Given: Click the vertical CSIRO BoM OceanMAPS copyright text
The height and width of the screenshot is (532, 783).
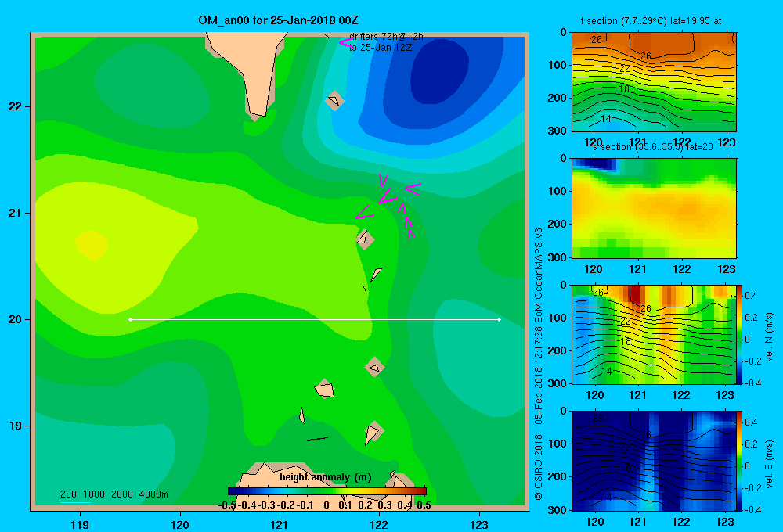Looking at the screenshot, I should click(539, 364).
